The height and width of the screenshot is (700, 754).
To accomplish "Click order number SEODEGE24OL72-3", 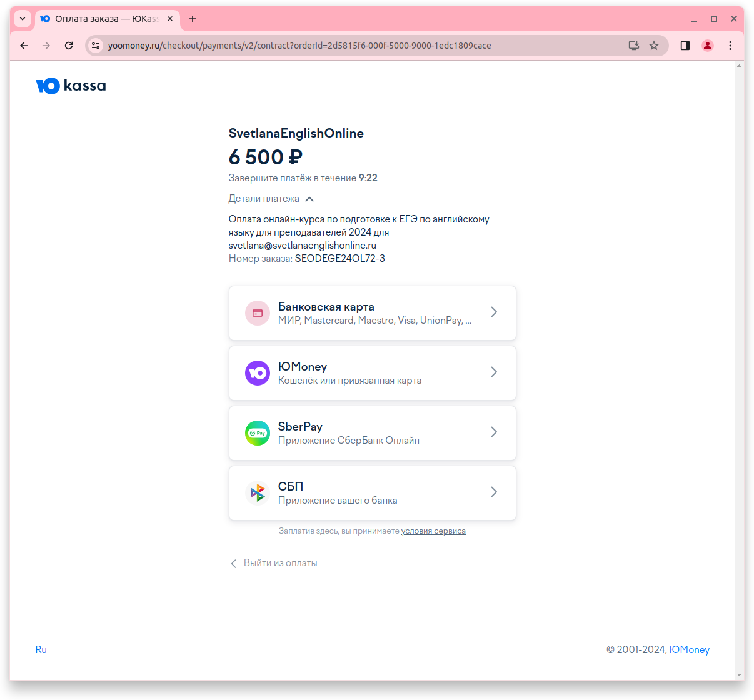I will coord(340,259).
